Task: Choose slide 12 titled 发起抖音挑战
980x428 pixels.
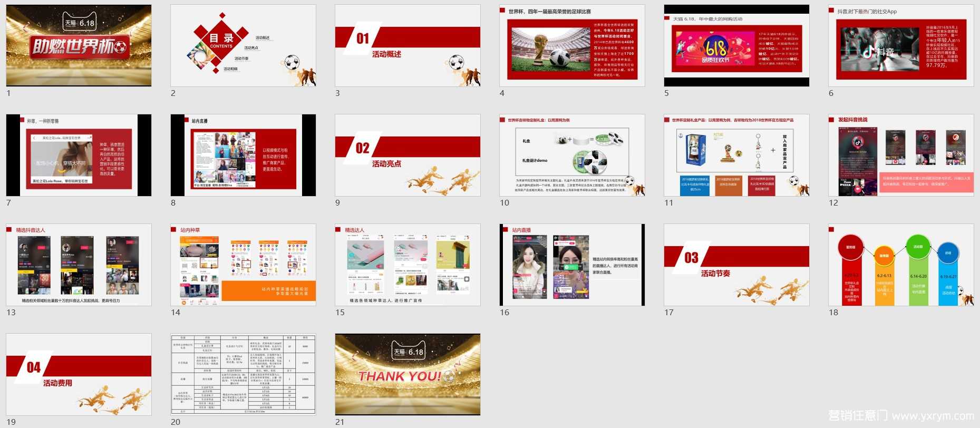Action: click(901, 155)
